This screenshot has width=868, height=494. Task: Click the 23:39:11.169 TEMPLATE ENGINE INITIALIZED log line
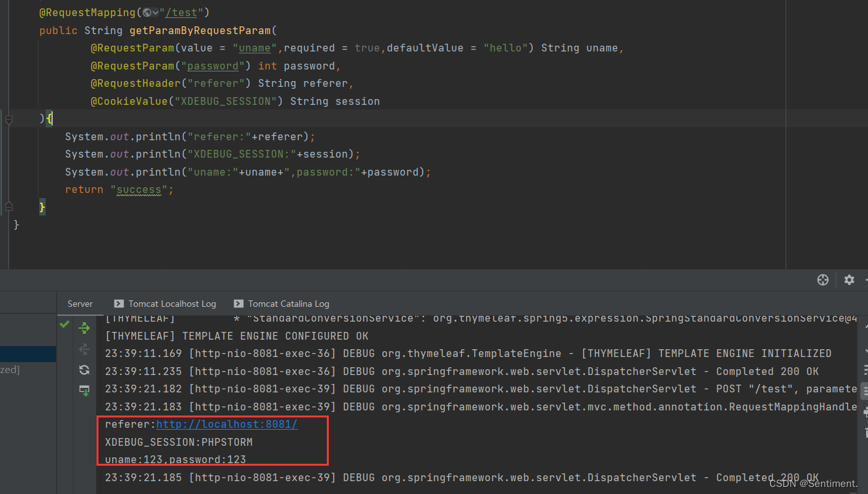[468, 354]
